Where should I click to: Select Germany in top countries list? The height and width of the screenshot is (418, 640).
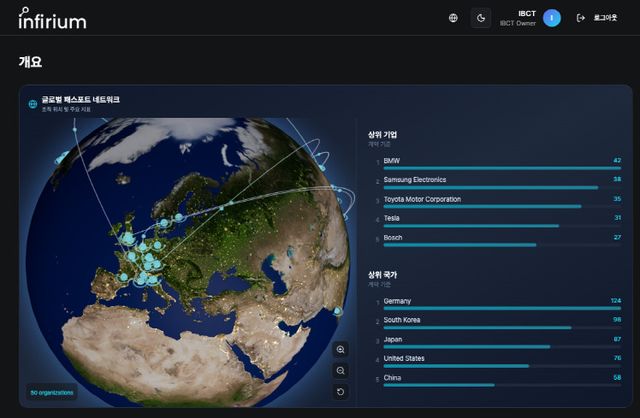click(397, 300)
